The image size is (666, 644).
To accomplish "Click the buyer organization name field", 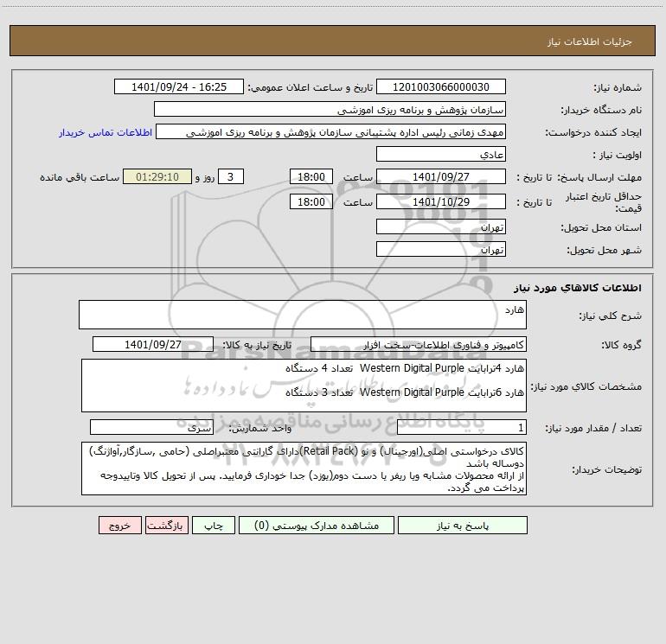I will pos(330,110).
